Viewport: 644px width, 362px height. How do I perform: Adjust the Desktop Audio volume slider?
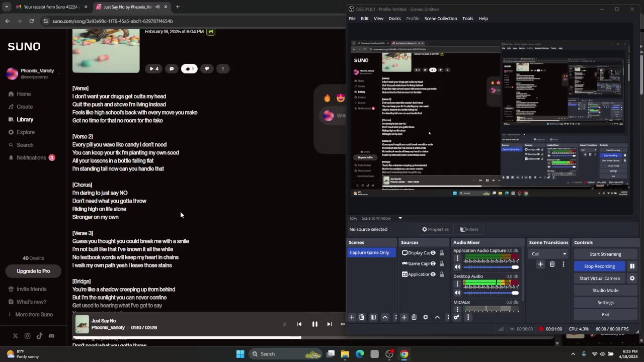[x=491, y=293]
